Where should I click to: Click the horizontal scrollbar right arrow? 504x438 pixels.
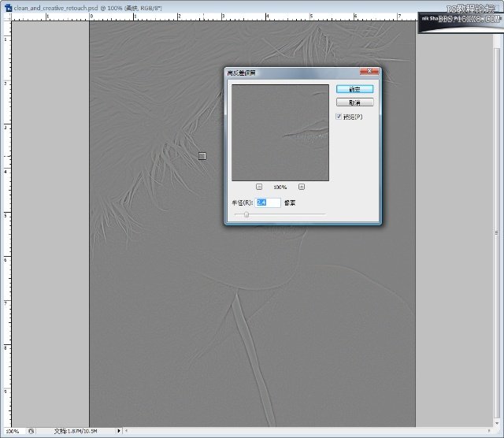point(489,430)
